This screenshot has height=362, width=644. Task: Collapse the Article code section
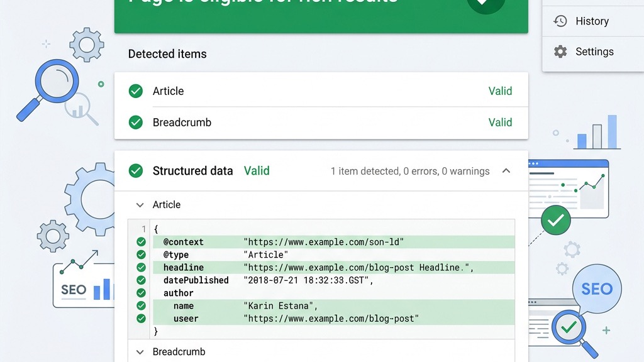click(140, 205)
